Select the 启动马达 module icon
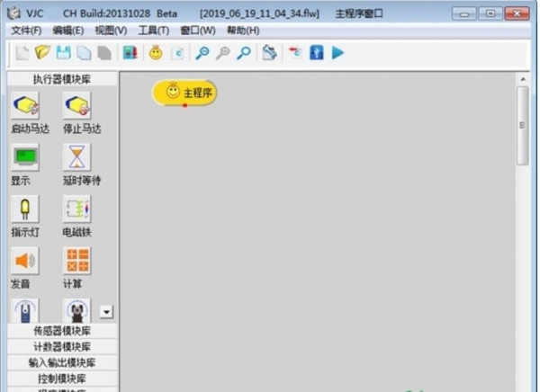 point(25,105)
